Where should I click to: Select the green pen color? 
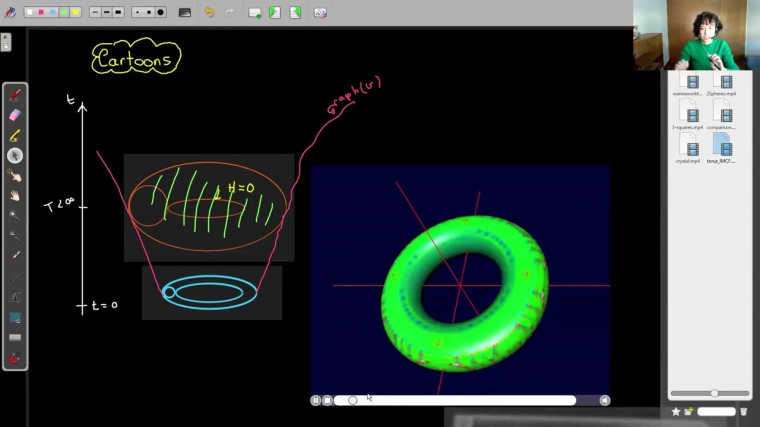tap(64, 12)
